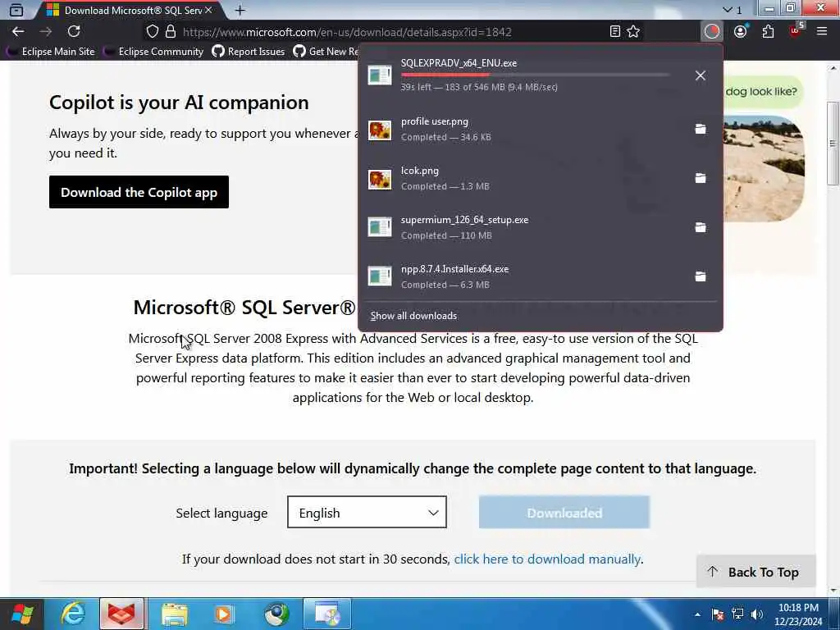Screen dimensions: 840x630
Task: Show profile user.png in folder
Action: (x=701, y=129)
